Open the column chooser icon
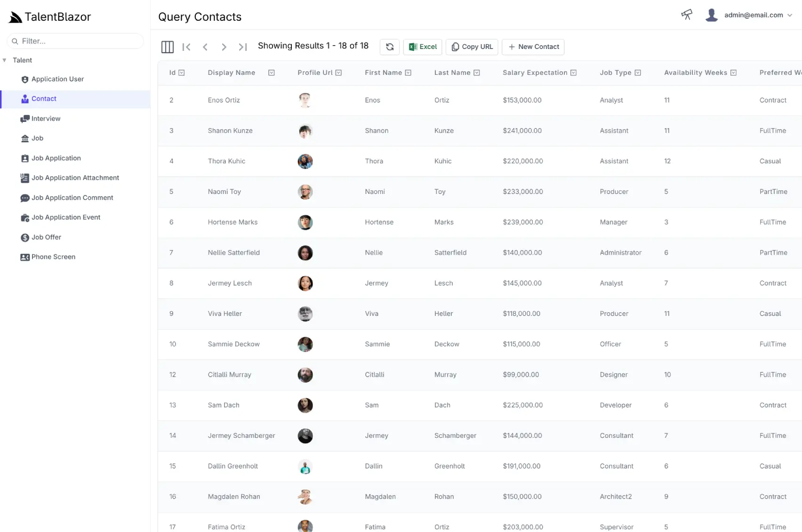Image resolution: width=802 pixels, height=532 pixels. [167, 47]
